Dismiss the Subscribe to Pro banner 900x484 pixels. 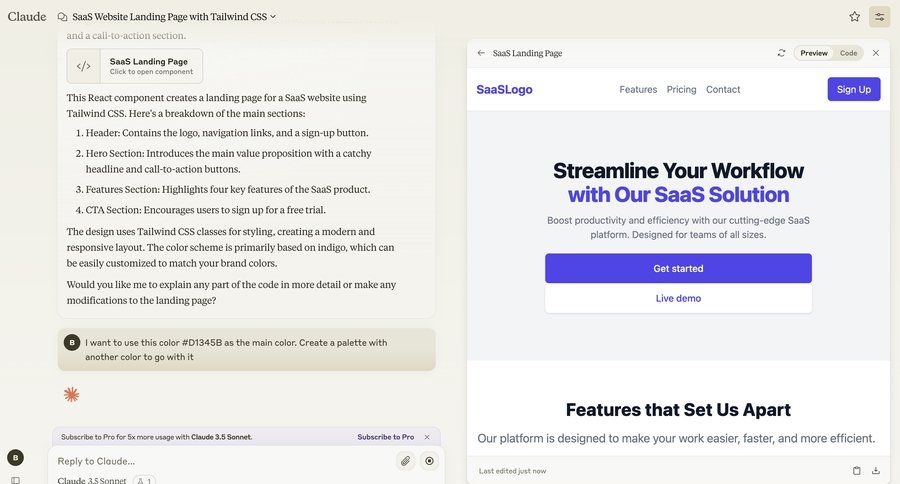[x=427, y=437]
